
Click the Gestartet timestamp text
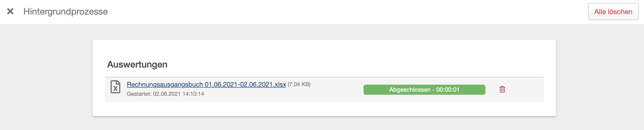click(x=165, y=94)
